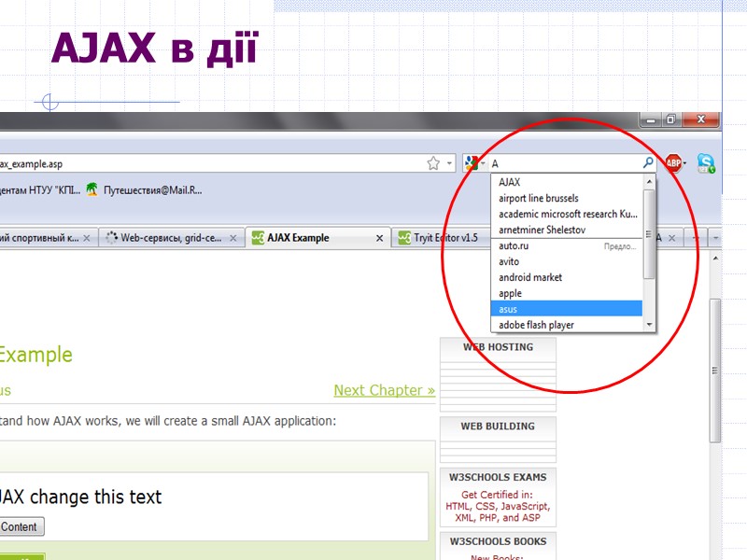Follow the Next Chapter link
The width and height of the screenshot is (747, 560).
384,390
